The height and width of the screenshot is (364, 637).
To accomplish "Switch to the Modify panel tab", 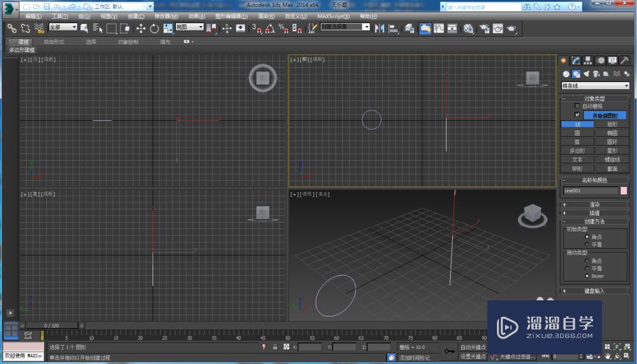I will pyautogui.click(x=575, y=60).
